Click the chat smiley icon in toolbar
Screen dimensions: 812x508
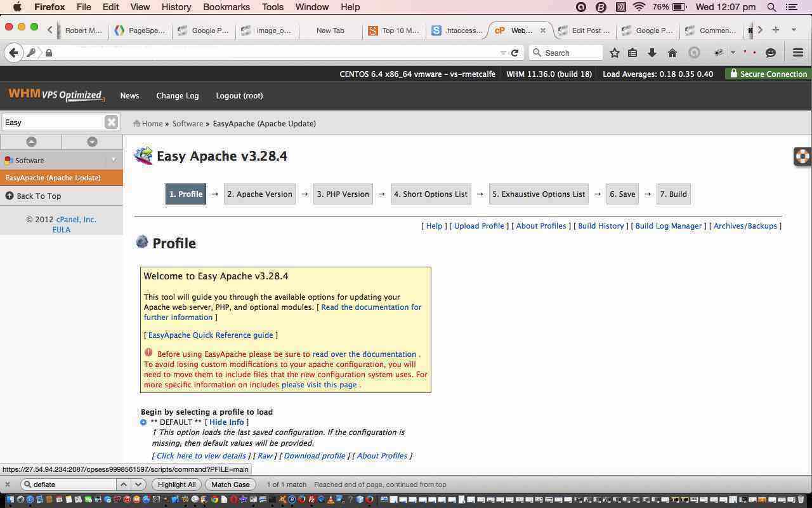tap(771, 53)
